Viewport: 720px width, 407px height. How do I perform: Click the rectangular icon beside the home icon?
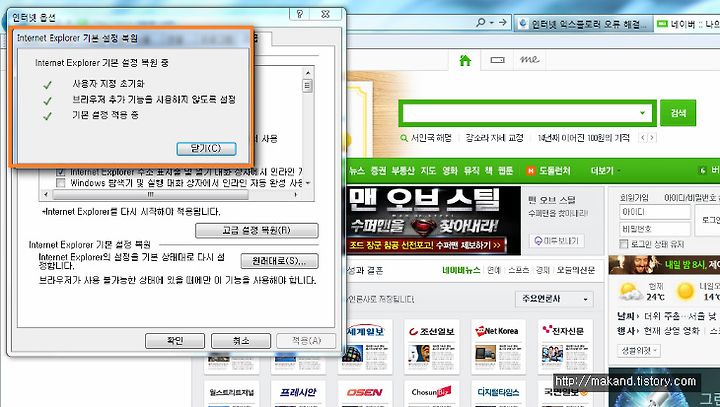click(497, 60)
